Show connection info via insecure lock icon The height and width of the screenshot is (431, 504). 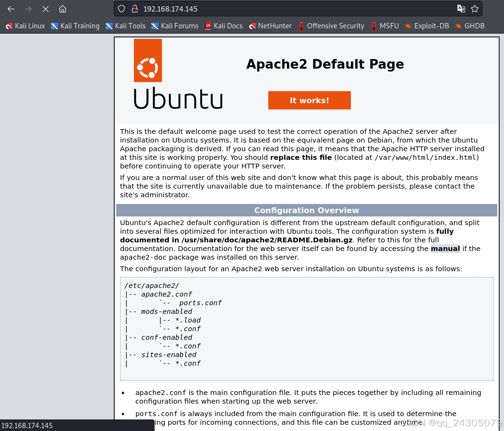pyautogui.click(x=135, y=9)
